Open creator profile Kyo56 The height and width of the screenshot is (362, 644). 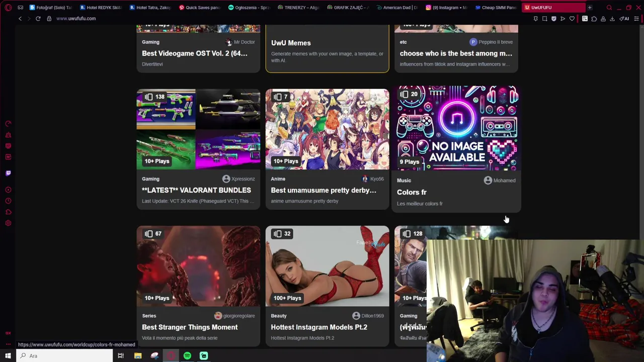tap(373, 179)
